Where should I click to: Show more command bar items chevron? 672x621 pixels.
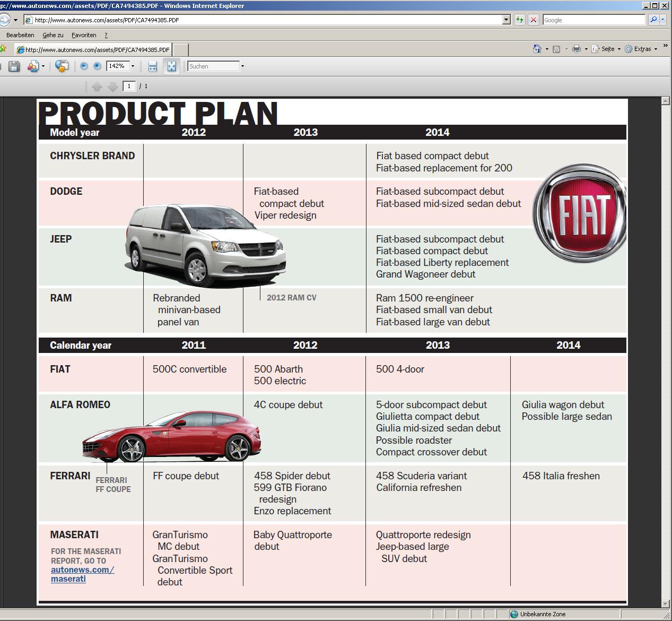pyautogui.click(x=666, y=47)
